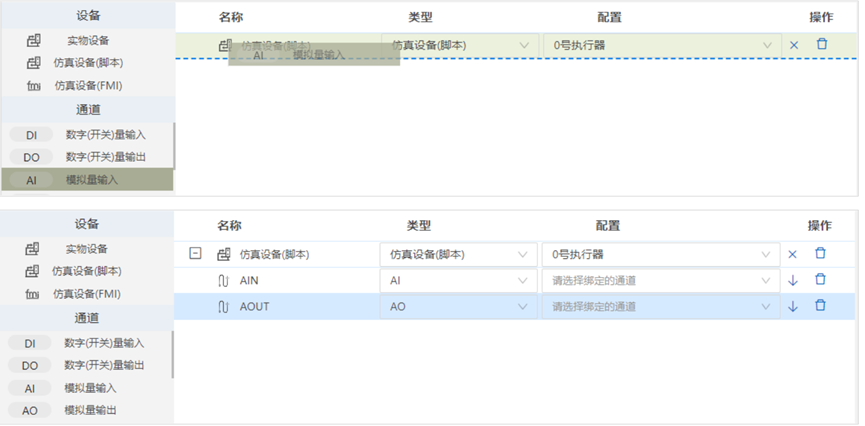
Task: Open the top panel 0号执行器 configuration dropdown
Action: pos(662,45)
